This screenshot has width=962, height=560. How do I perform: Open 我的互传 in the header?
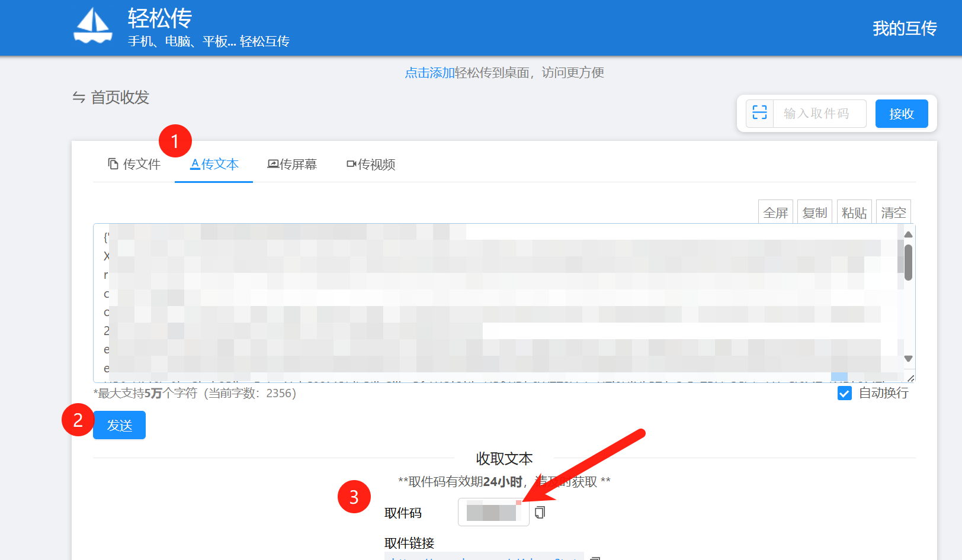point(905,28)
